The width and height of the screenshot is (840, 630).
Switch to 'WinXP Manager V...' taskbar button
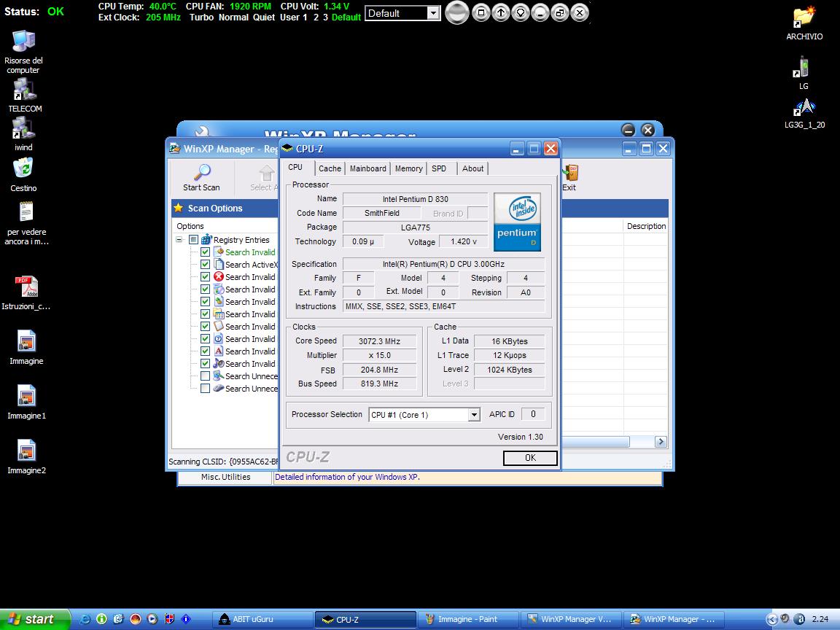pyautogui.click(x=570, y=619)
